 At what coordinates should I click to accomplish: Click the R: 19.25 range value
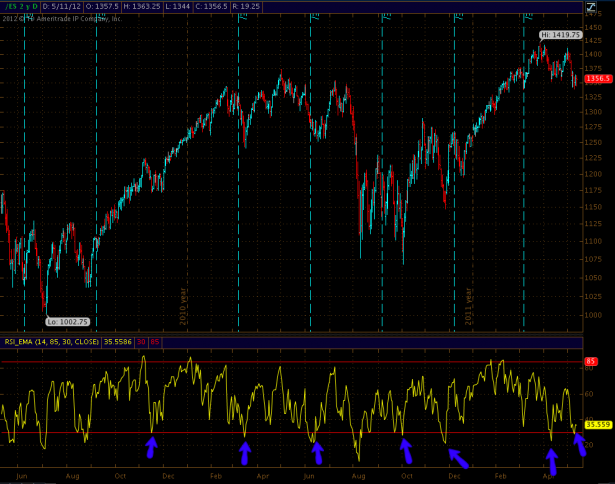click(x=246, y=7)
